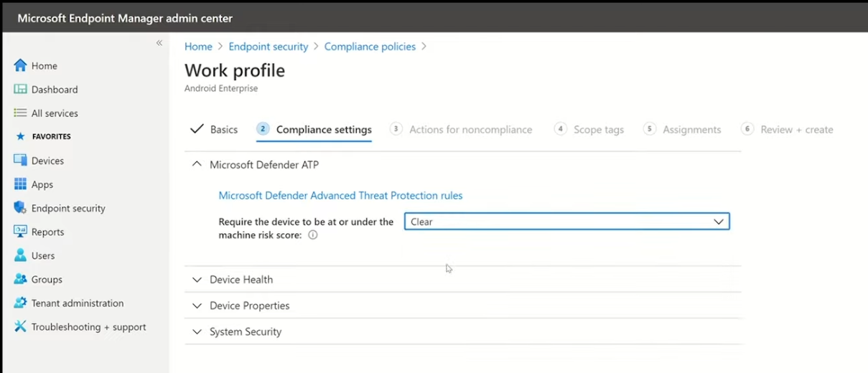This screenshot has width=868, height=373.
Task: Click the machine risk score info icon
Action: (312, 235)
